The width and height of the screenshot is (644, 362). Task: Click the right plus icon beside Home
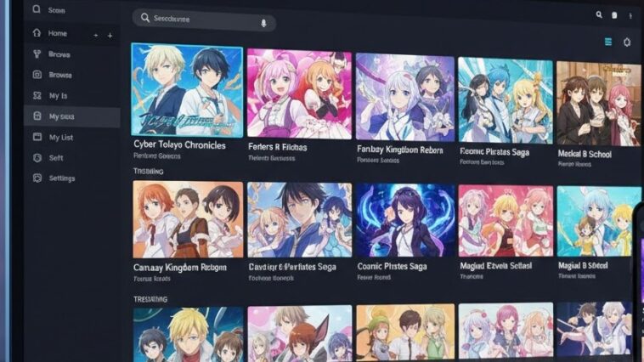pyautogui.click(x=110, y=35)
